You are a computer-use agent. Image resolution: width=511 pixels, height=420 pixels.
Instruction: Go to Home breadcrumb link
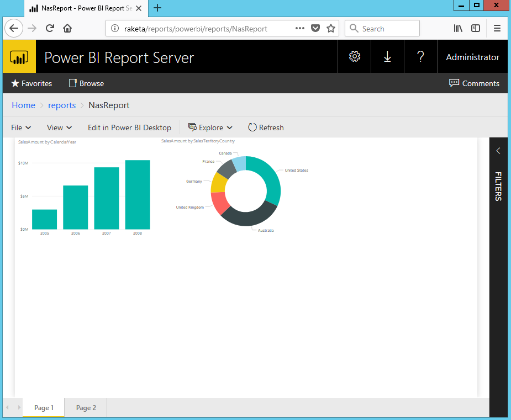tap(23, 105)
